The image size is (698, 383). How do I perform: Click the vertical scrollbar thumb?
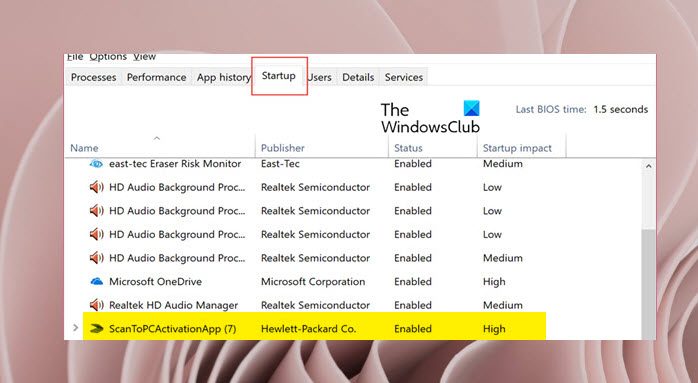pyautogui.click(x=649, y=284)
